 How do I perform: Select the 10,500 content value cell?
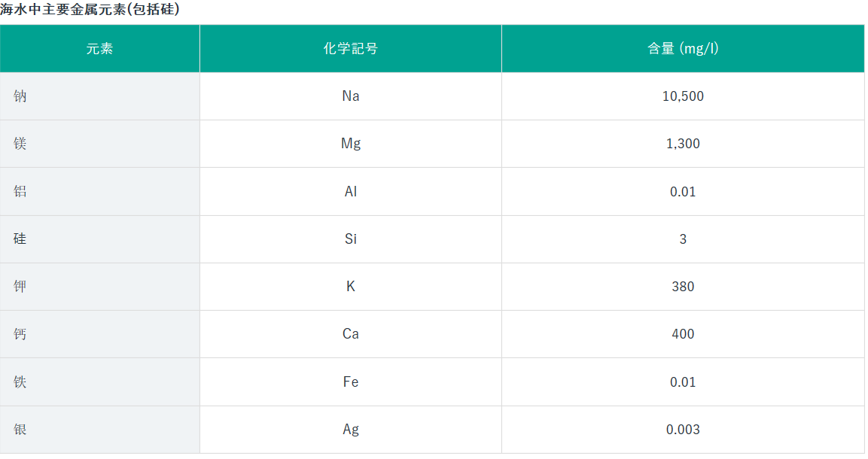[x=683, y=96]
